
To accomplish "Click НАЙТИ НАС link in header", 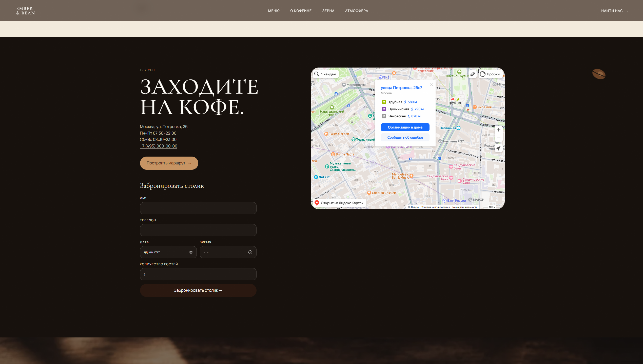I will coord(615,11).
